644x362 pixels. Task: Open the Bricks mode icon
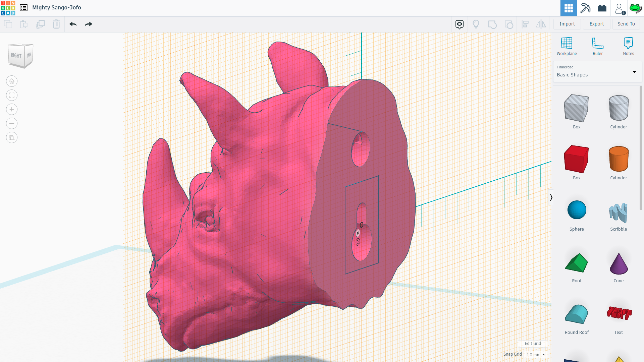[x=602, y=8]
